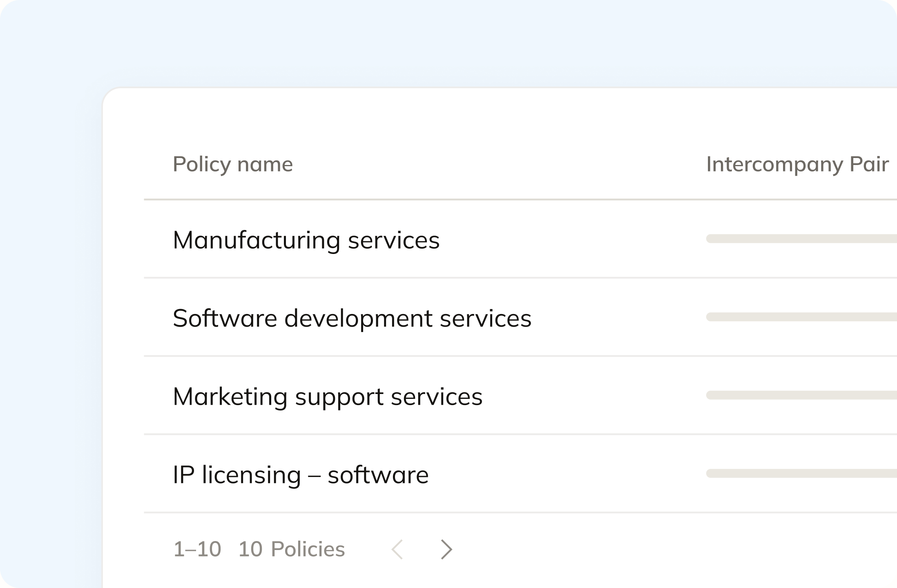Go to the previous page of policies

(x=397, y=549)
